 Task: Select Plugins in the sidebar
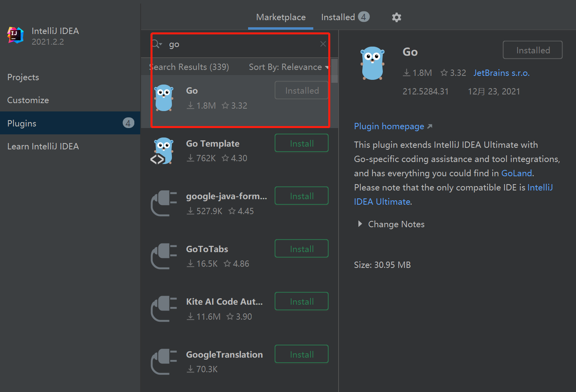coord(70,123)
